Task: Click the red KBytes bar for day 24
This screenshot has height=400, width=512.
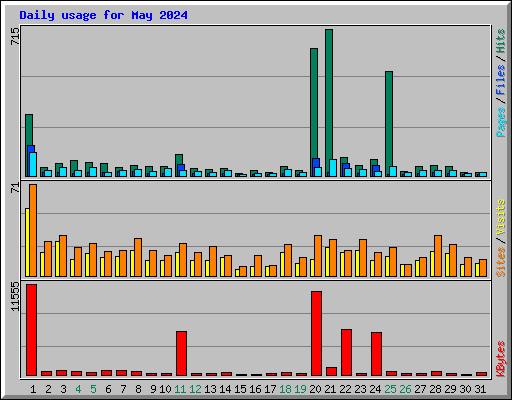Action: (x=376, y=354)
